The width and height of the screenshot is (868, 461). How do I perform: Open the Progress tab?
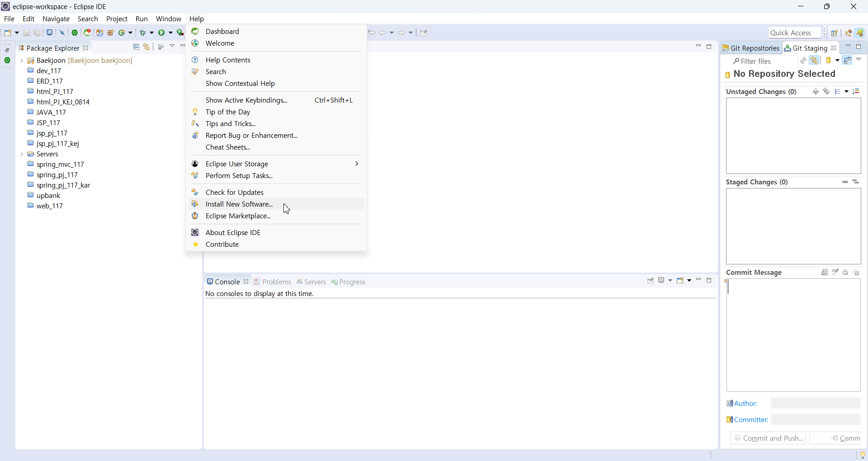348,282
